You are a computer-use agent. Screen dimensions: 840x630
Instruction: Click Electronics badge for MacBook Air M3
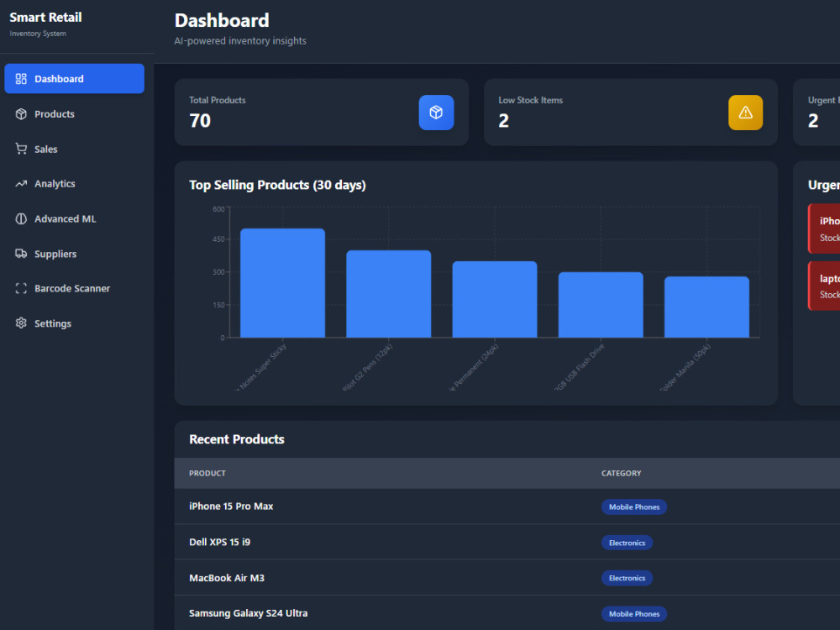[x=627, y=578]
